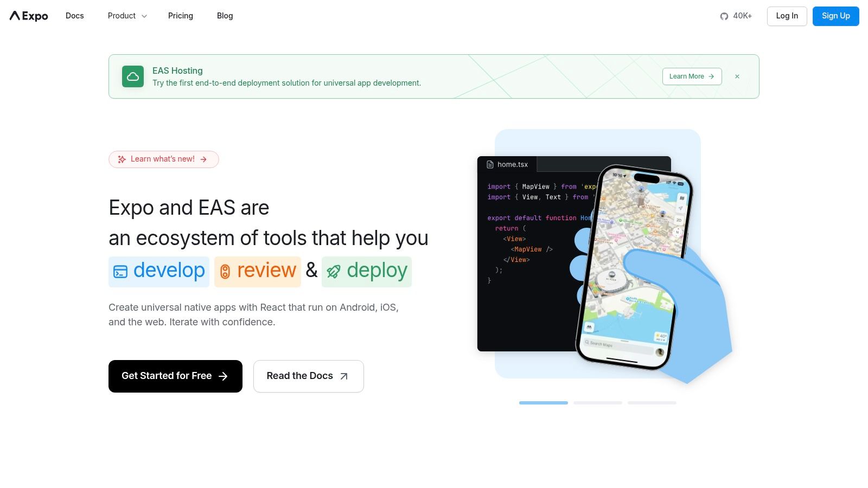Click the orange icon beside review

(x=225, y=272)
